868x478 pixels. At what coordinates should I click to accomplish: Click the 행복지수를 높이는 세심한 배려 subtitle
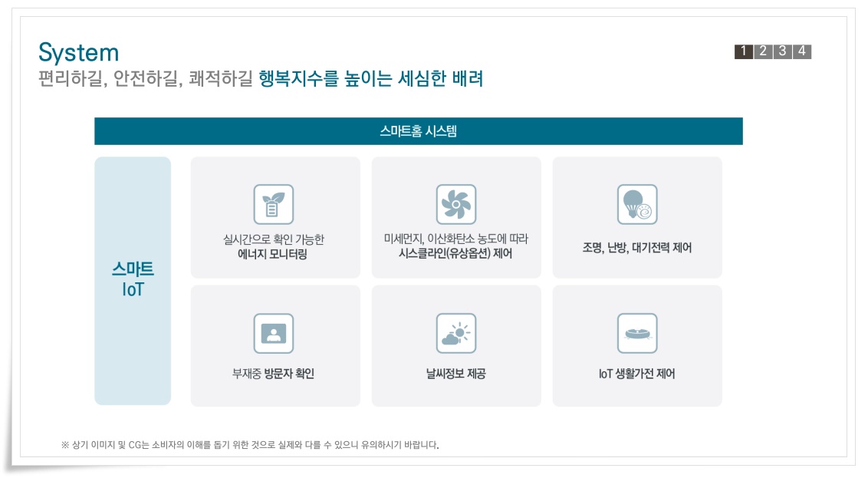[x=371, y=79]
